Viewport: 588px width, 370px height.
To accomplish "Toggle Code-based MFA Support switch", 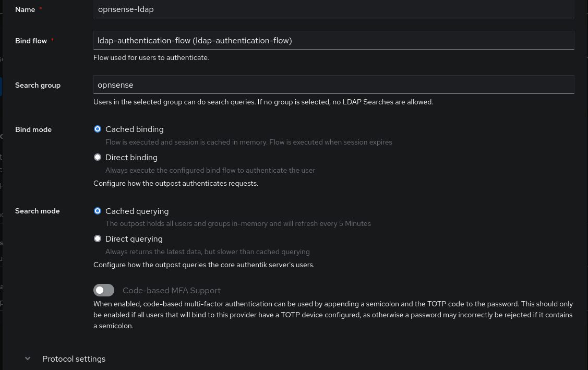I will (x=104, y=290).
